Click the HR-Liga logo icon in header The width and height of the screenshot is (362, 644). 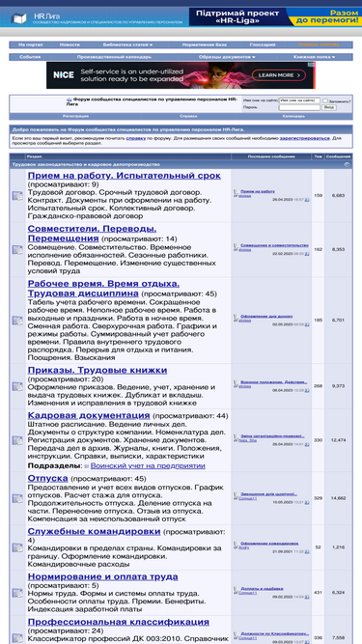pos(19,18)
